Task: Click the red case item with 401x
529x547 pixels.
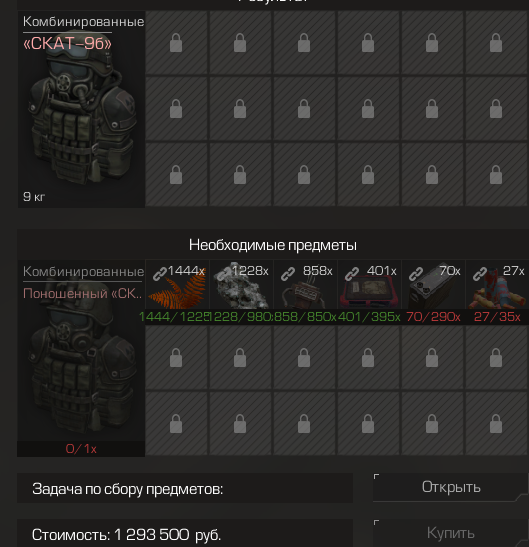Action: (369, 285)
